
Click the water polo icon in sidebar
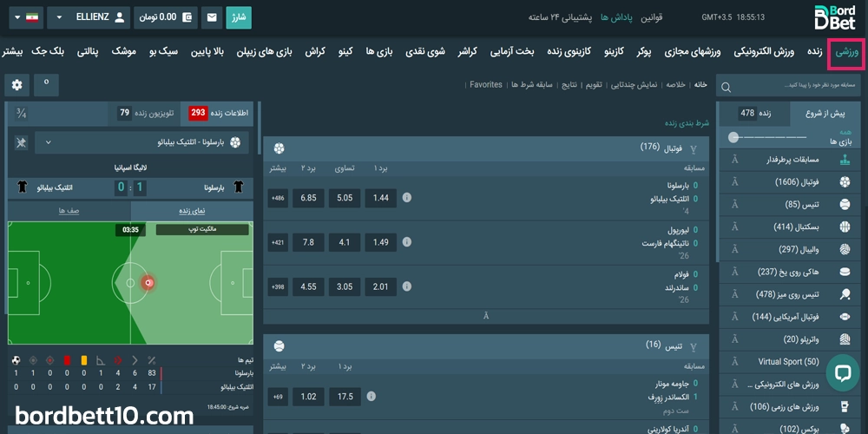[x=845, y=339]
